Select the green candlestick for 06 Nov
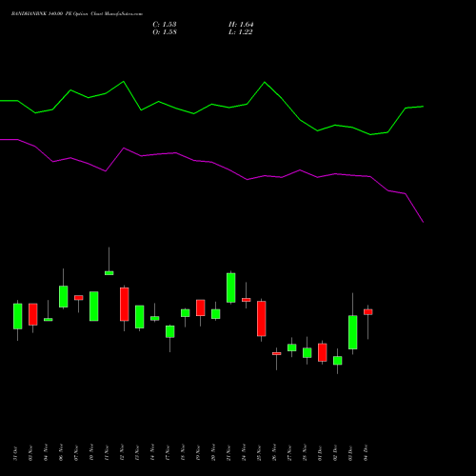The image size is (476, 476). tap(64, 296)
